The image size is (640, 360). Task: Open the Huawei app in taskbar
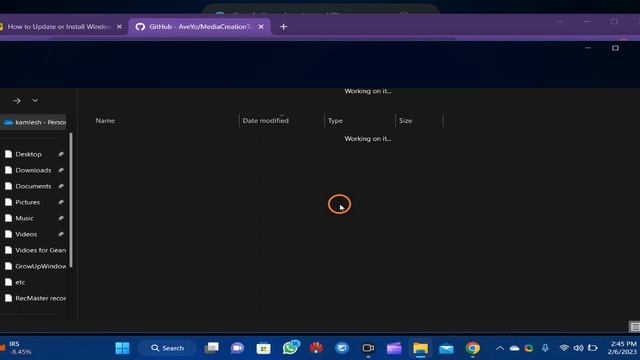(316, 348)
